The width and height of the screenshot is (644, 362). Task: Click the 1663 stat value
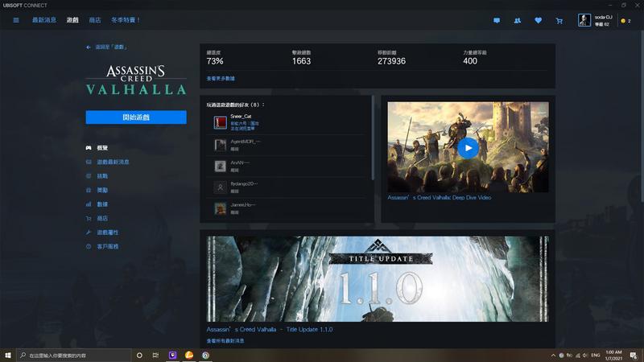pyautogui.click(x=301, y=61)
